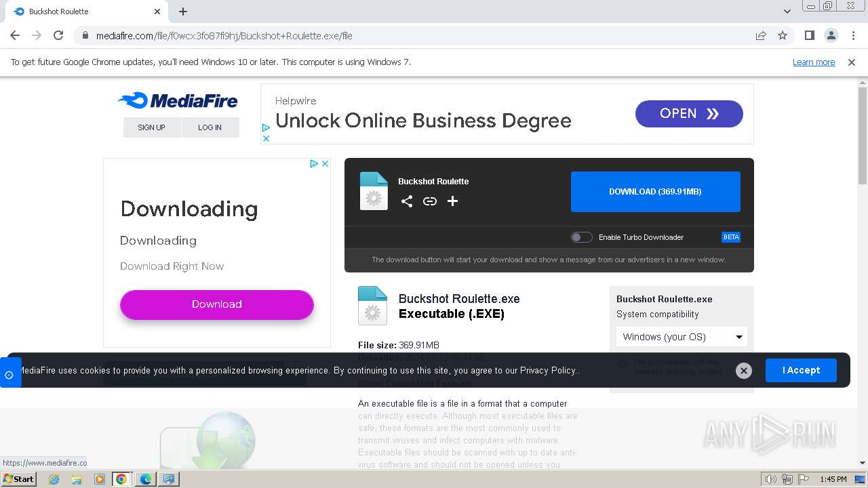
Task: Click the plus icon to add file
Action: point(453,201)
